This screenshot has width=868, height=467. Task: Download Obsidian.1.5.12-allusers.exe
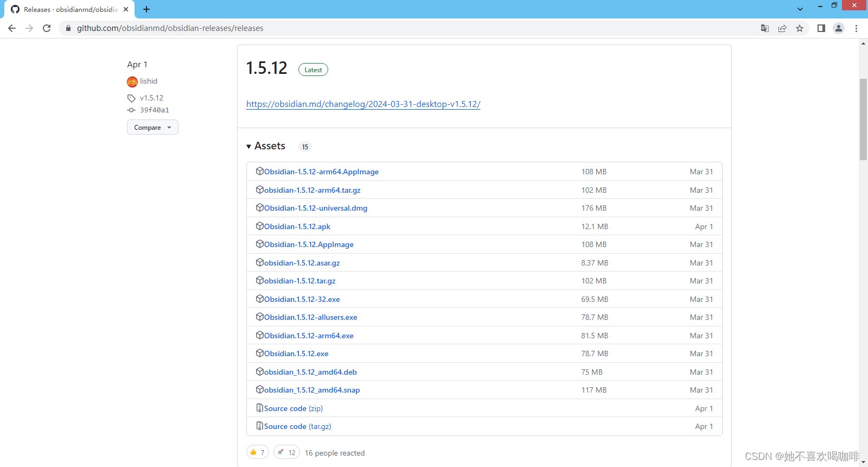[311, 317]
